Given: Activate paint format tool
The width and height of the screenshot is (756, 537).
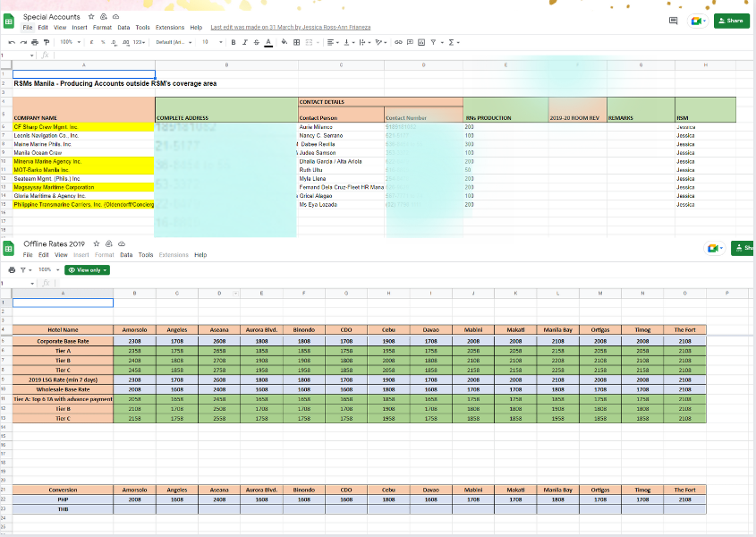Looking at the screenshot, I should [x=47, y=42].
